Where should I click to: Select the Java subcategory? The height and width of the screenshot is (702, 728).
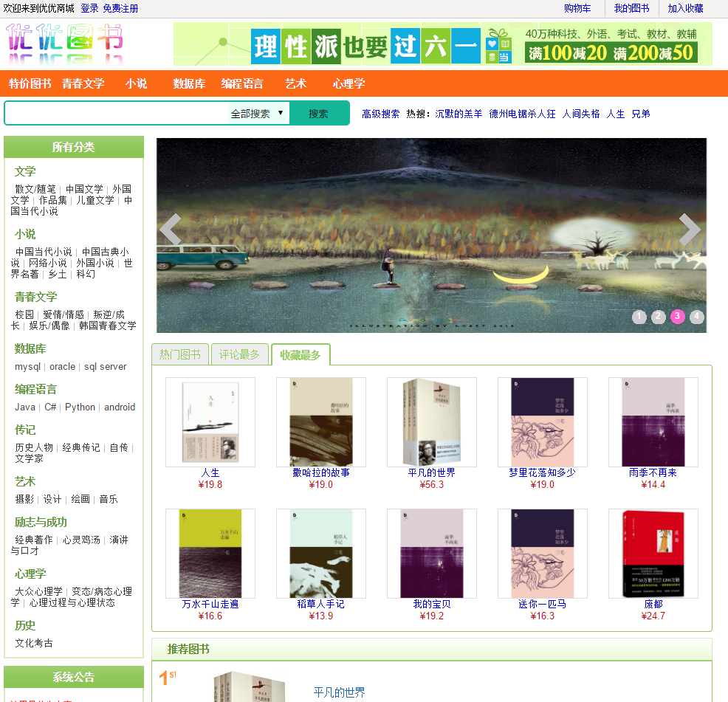click(25, 407)
